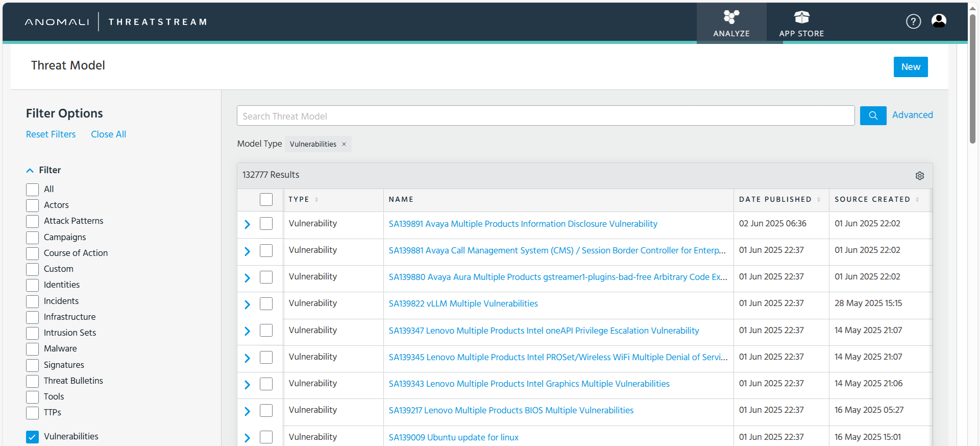Click date "02 Jun 2025 06:36" cell
The height and width of the screenshot is (446, 980).
[772, 223]
